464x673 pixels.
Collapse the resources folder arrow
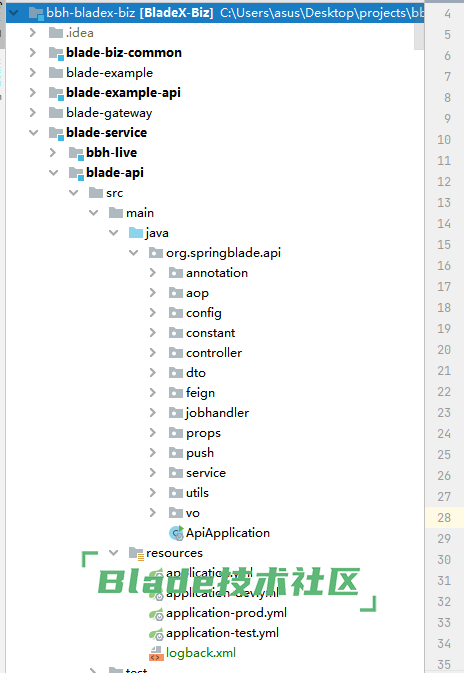click(113, 553)
